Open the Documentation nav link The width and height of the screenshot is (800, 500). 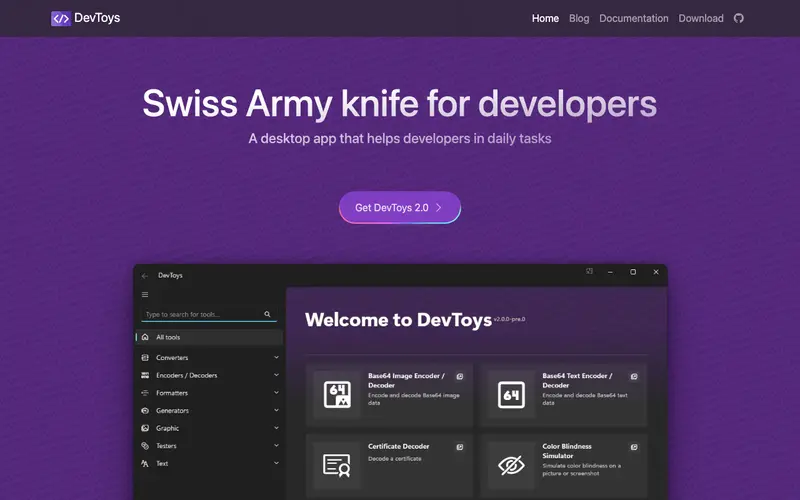[x=633, y=18]
